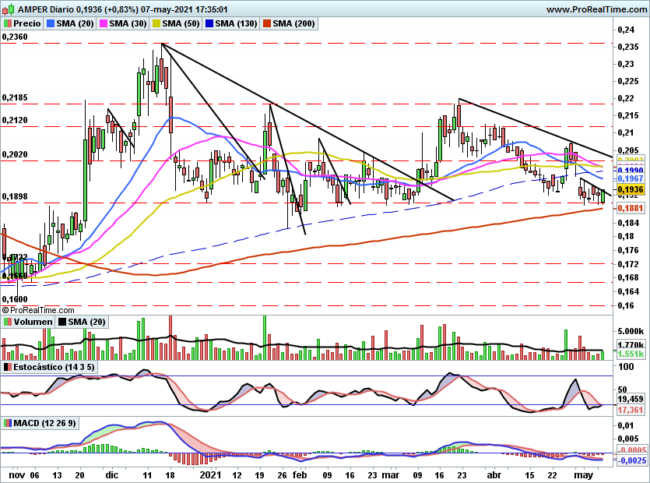Click the mar label on time axis
The image size is (650, 483).
[x=390, y=475]
